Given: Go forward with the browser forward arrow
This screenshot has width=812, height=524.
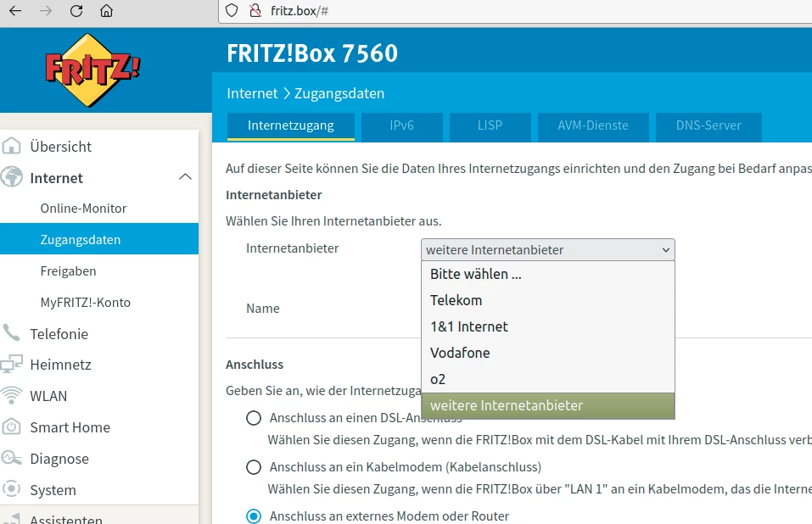Looking at the screenshot, I should [46, 11].
